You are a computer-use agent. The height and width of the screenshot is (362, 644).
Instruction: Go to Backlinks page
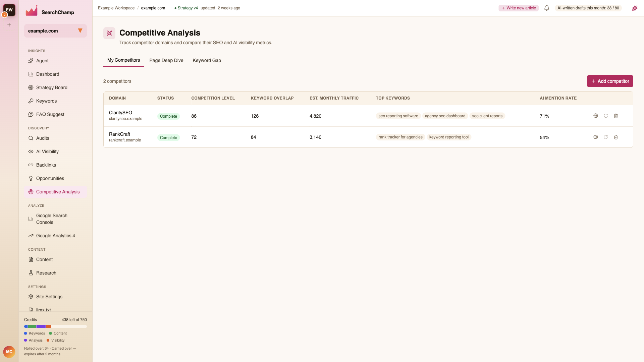coord(55,165)
